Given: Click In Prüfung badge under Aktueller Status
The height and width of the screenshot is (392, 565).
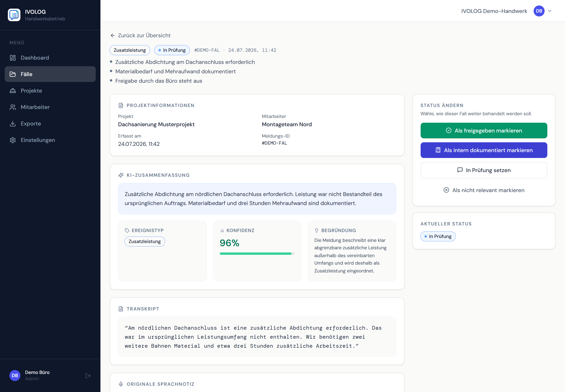Looking at the screenshot, I should 438,236.
